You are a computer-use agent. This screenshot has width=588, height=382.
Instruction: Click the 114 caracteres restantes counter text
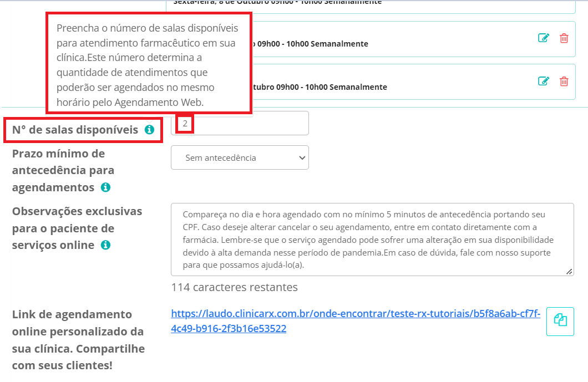pos(234,287)
